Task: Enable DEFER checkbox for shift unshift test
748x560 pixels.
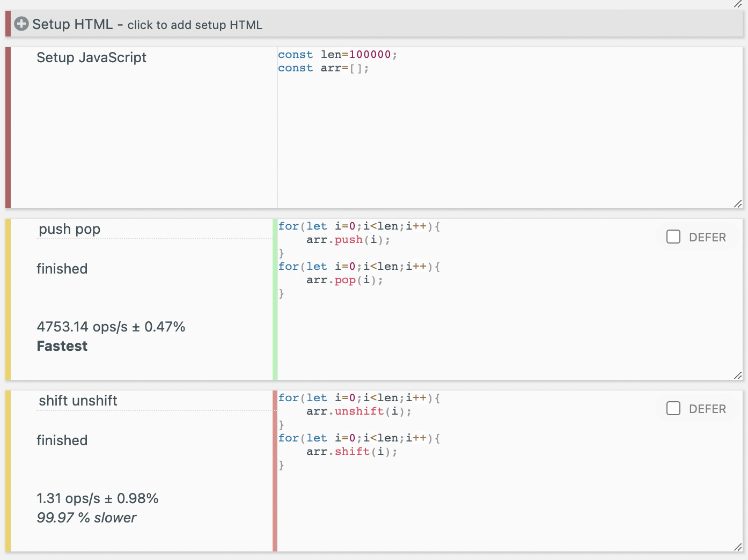Action: click(x=673, y=409)
